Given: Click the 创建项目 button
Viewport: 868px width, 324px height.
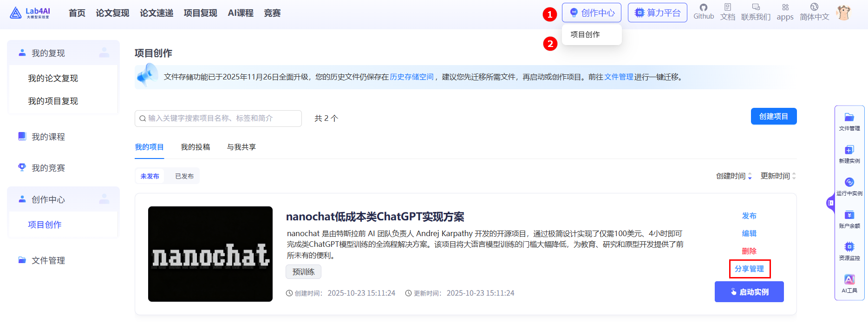Looking at the screenshot, I should click(x=774, y=116).
